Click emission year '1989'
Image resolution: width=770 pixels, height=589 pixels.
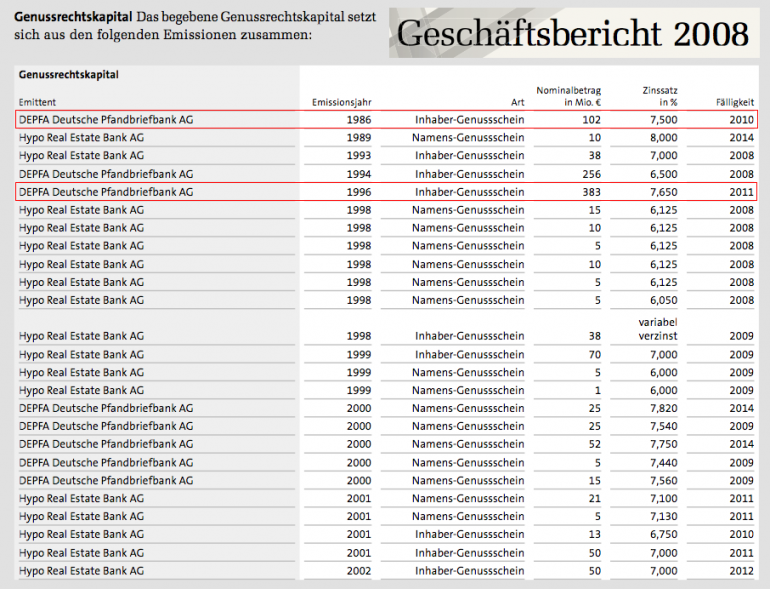359,138
